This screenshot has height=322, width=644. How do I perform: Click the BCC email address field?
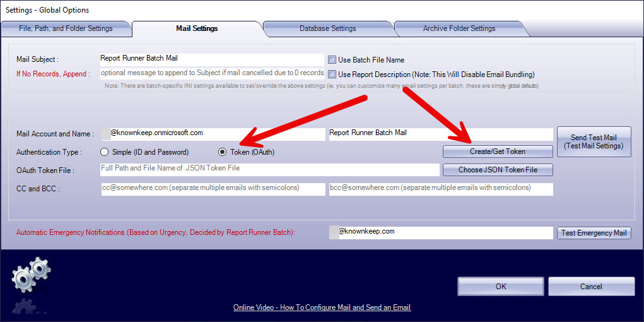pyautogui.click(x=440, y=189)
